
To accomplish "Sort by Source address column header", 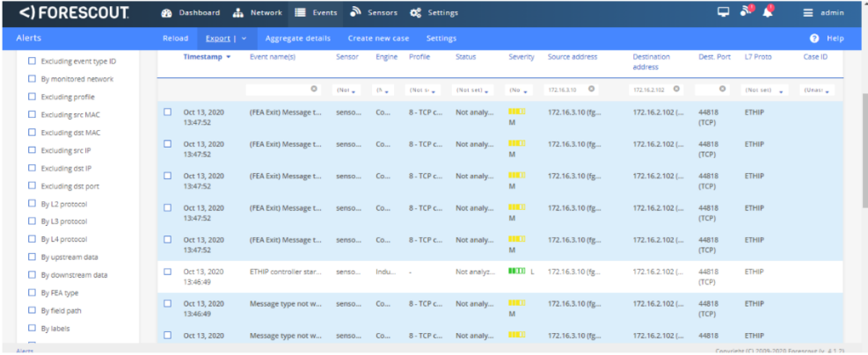I will 573,57.
